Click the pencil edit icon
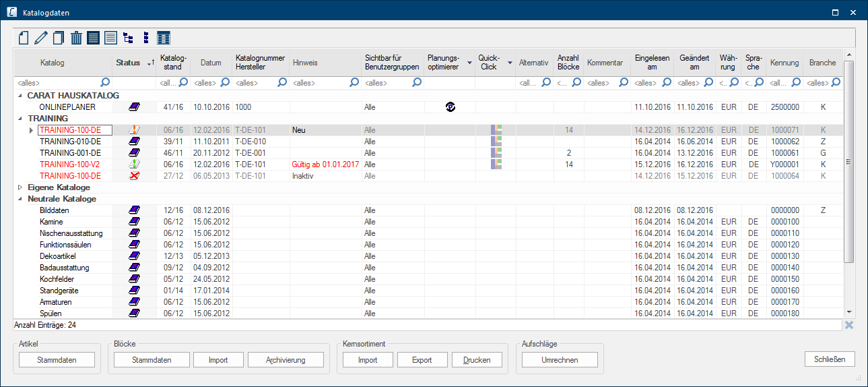 point(41,38)
